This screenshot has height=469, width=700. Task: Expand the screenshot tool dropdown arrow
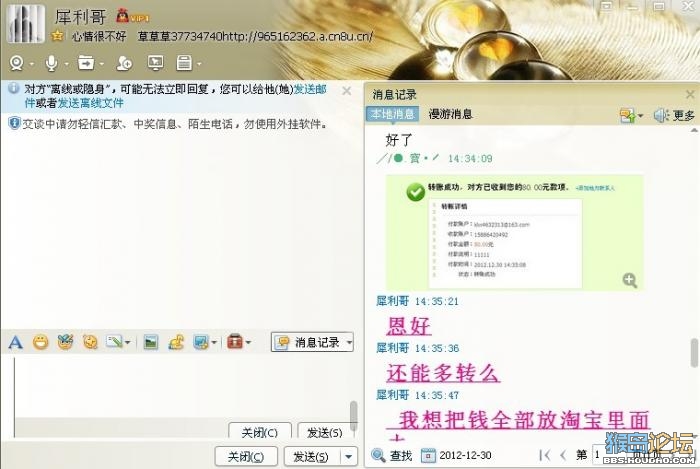coord(213,343)
